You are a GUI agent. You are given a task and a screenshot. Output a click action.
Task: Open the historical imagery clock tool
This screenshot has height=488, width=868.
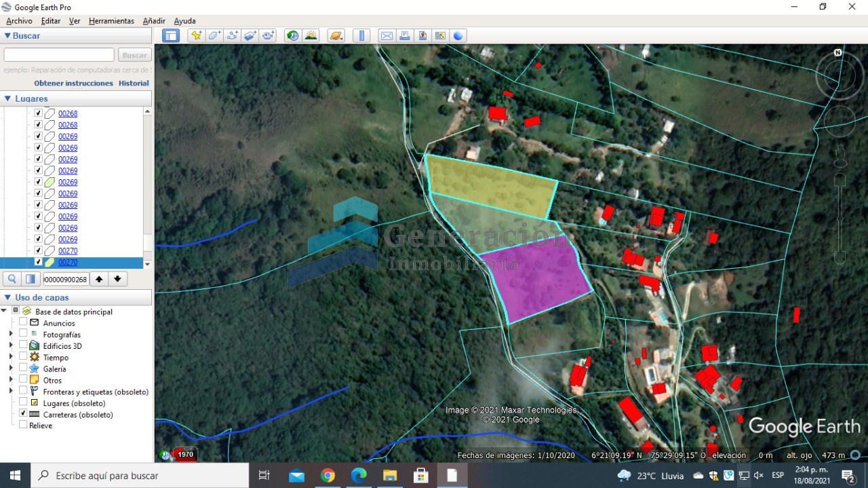293,36
